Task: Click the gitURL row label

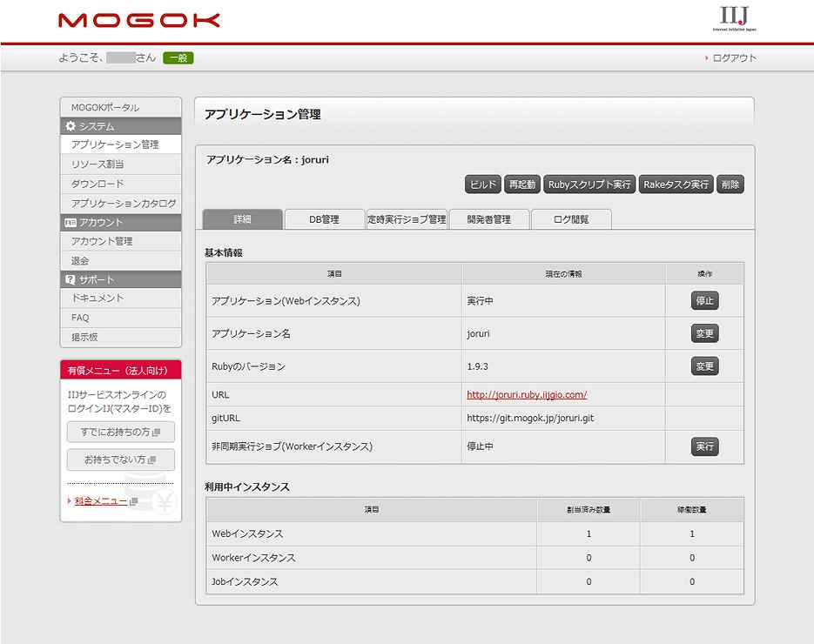Action: pos(225,419)
